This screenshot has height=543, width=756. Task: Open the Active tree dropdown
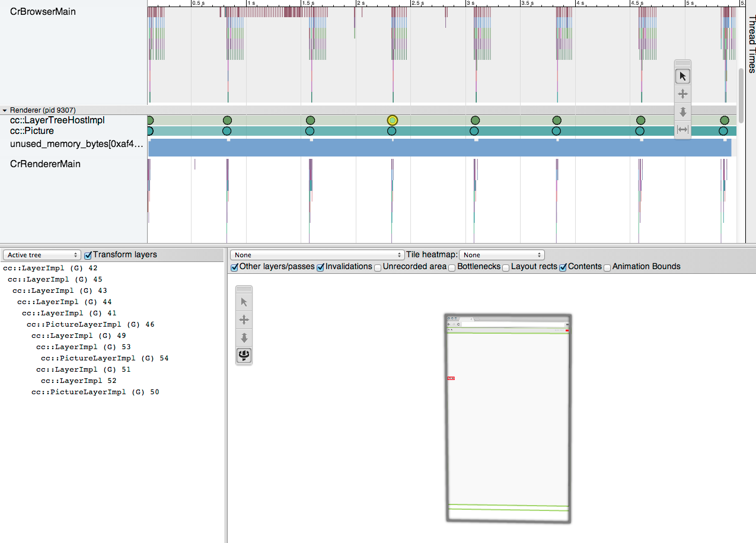coord(42,255)
